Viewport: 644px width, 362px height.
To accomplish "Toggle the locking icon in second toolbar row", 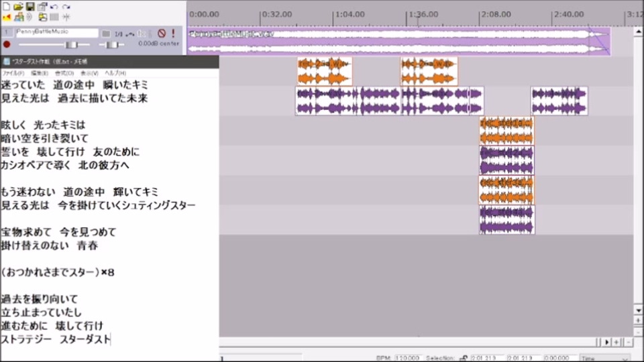I will [42, 17].
